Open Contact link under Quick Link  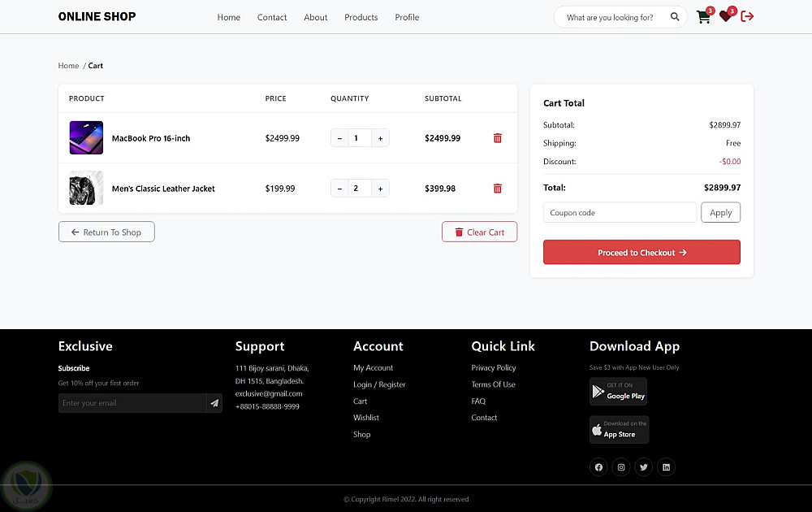coord(484,418)
